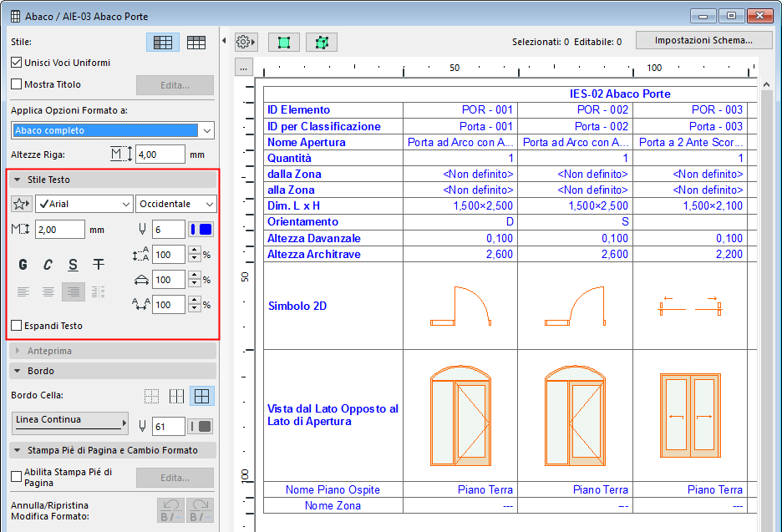Enable the Mostra Titolo checkbox
This screenshot has width=782, height=532.
coord(17,84)
